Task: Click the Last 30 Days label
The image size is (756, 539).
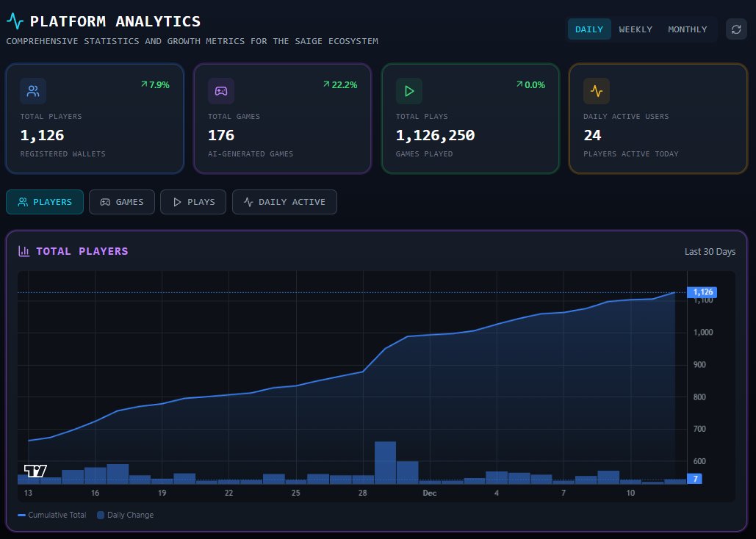Action: click(x=710, y=252)
